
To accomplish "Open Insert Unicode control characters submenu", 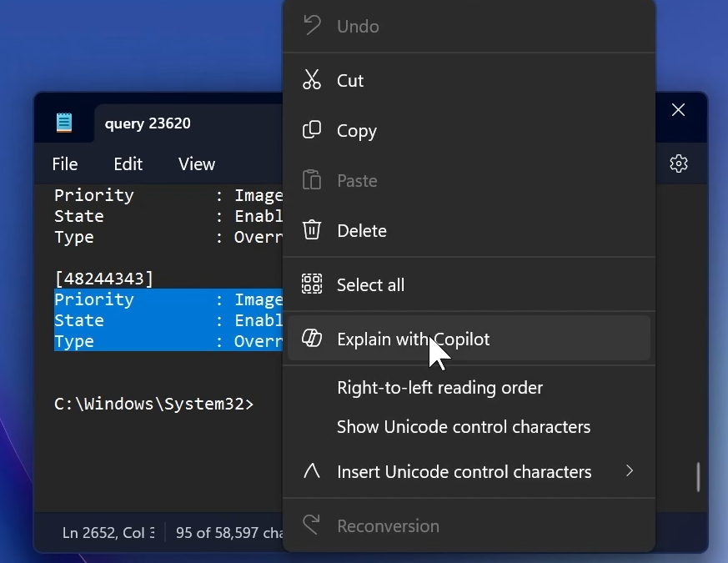I will (469, 471).
